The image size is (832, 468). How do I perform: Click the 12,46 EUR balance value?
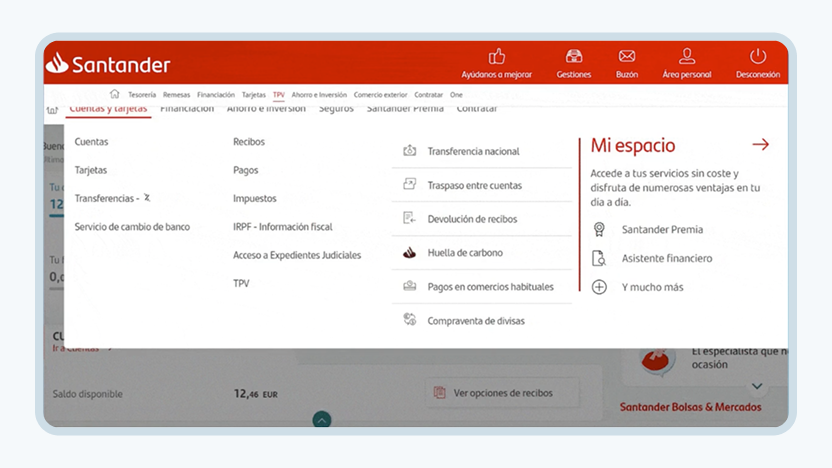[256, 394]
